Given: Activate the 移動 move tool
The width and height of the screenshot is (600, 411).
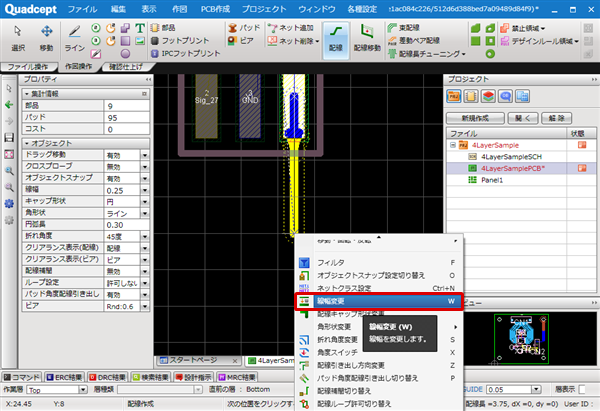Looking at the screenshot, I should (x=46, y=38).
